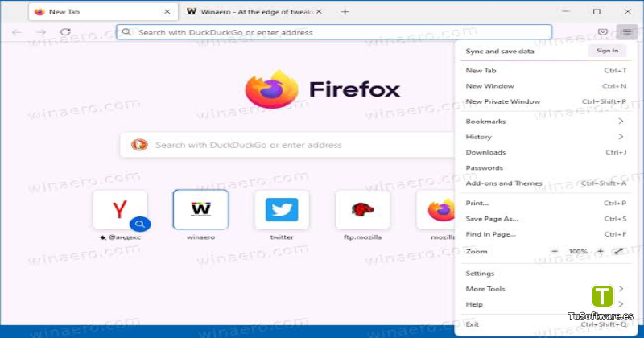Open the mozilla shortcut tile

[x=436, y=210]
